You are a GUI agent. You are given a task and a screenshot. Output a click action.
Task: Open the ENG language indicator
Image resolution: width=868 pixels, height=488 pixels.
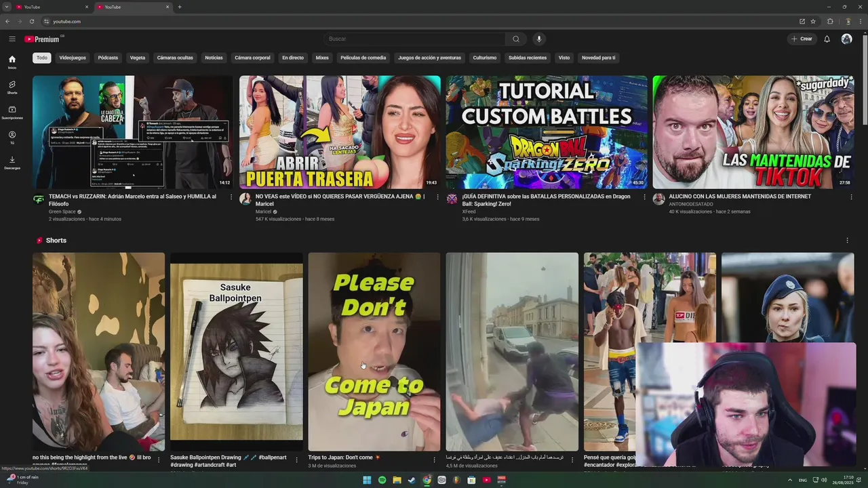pos(803,480)
